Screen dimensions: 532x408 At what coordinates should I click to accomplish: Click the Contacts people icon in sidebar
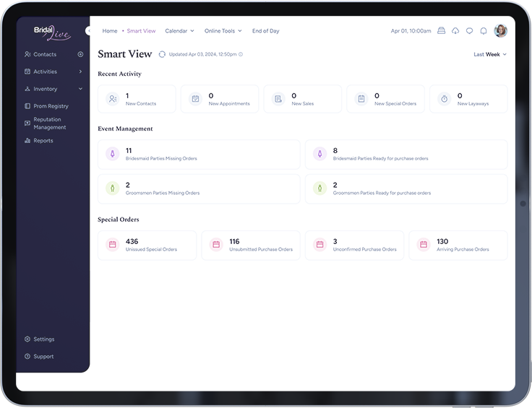click(27, 54)
